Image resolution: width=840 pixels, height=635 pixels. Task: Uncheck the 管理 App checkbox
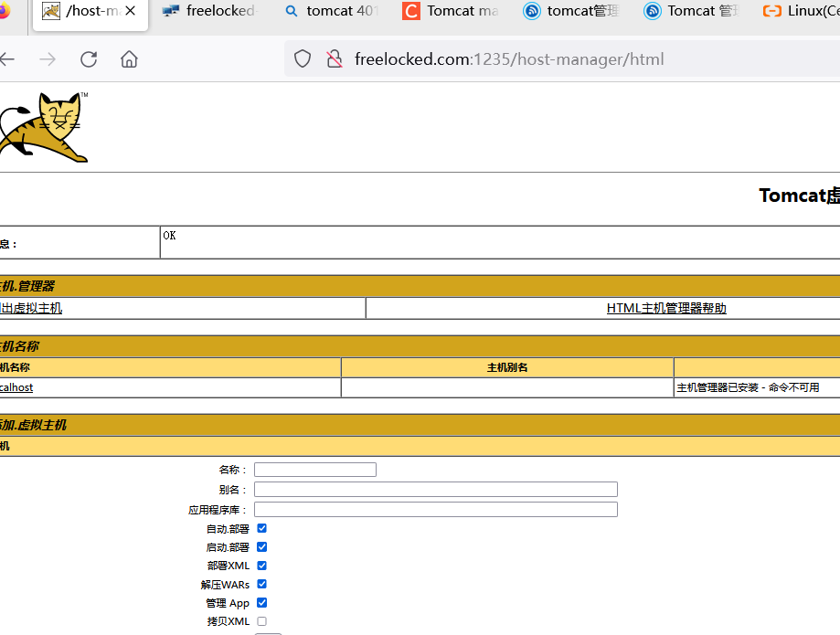tap(262, 603)
